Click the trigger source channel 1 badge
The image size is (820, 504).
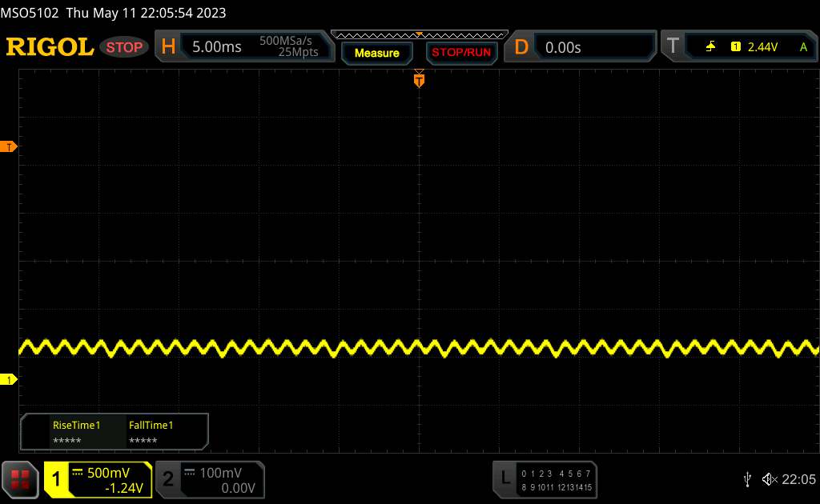pos(736,47)
